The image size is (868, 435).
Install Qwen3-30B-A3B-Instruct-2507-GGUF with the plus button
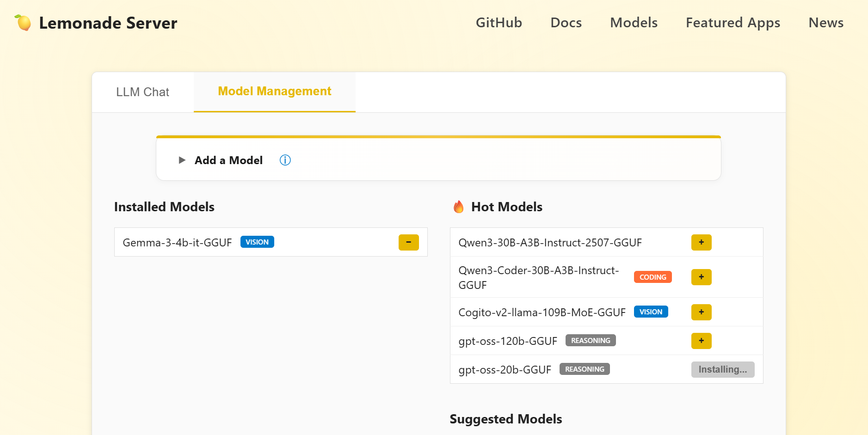tap(701, 242)
